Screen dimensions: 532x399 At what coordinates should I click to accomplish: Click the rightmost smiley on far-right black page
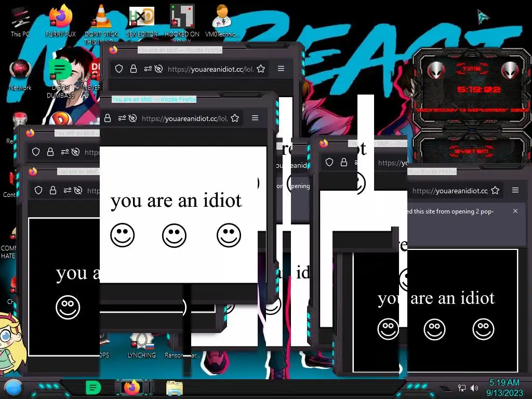coord(484,329)
